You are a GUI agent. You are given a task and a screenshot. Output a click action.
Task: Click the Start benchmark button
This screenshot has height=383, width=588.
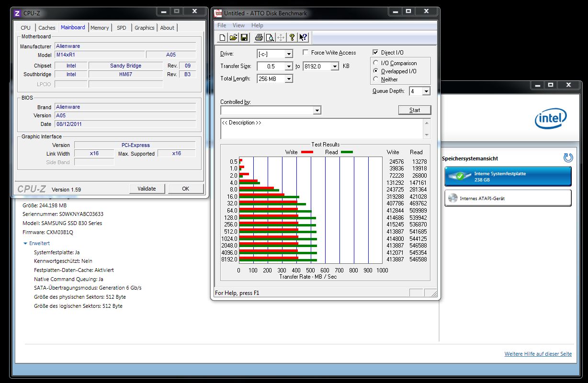415,110
